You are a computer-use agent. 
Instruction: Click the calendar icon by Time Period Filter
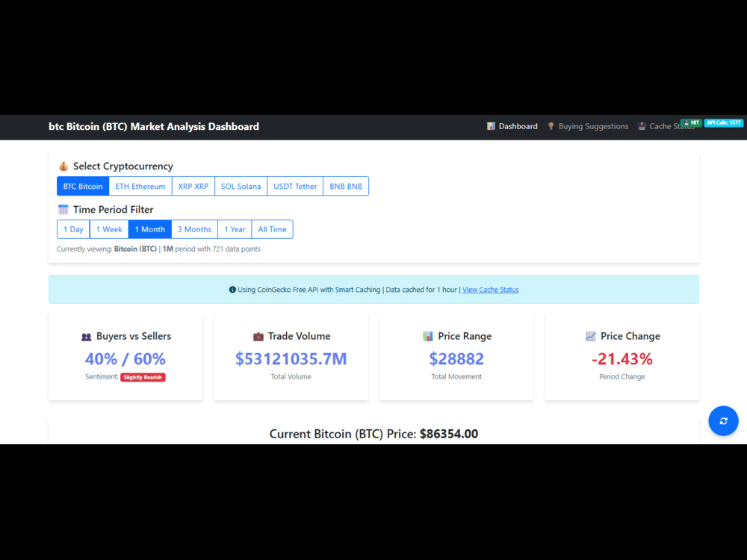(63, 210)
